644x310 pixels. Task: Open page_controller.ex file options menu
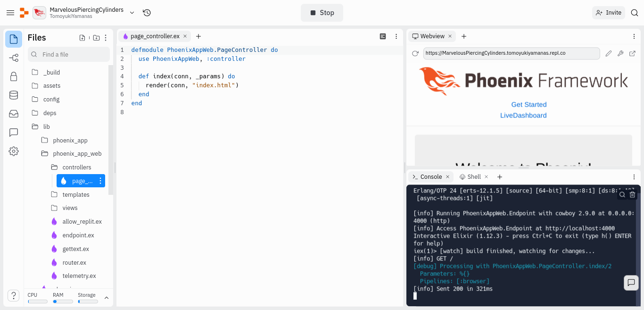point(100,181)
